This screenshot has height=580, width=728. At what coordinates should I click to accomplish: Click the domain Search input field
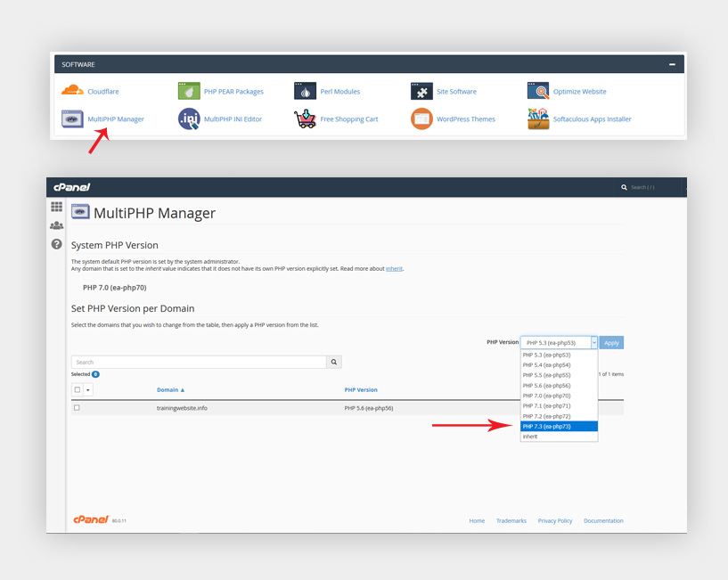tap(199, 362)
